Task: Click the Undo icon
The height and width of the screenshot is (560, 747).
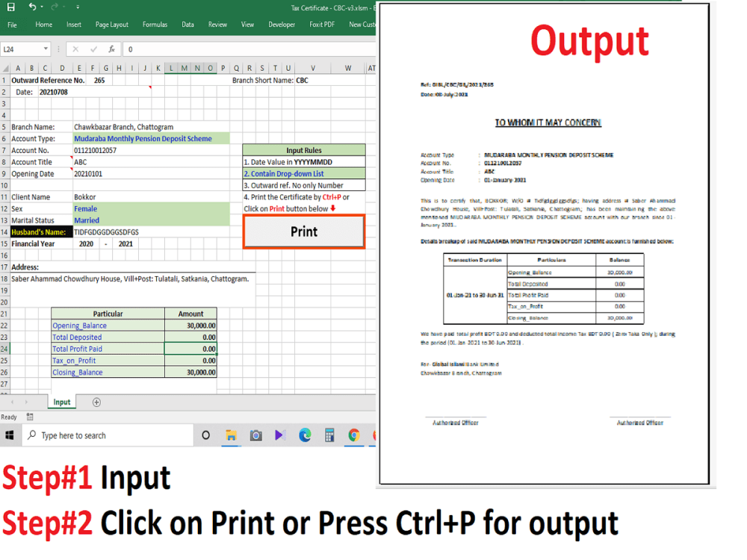Action: [34, 7]
